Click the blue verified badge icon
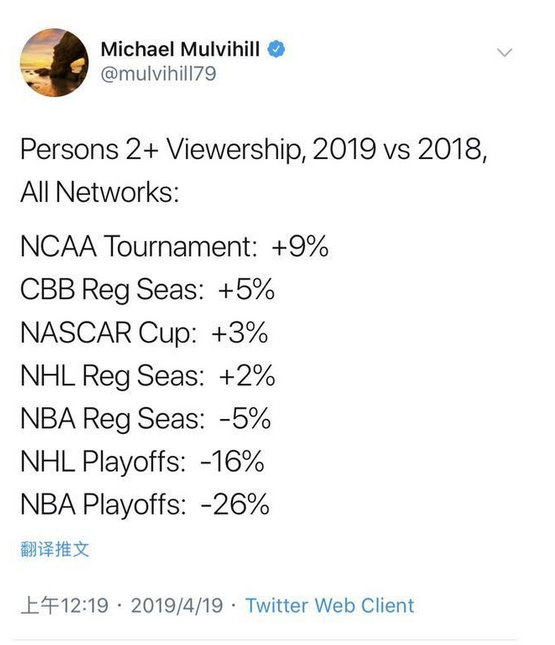Screen dimensions: 555x645 pos(276,49)
